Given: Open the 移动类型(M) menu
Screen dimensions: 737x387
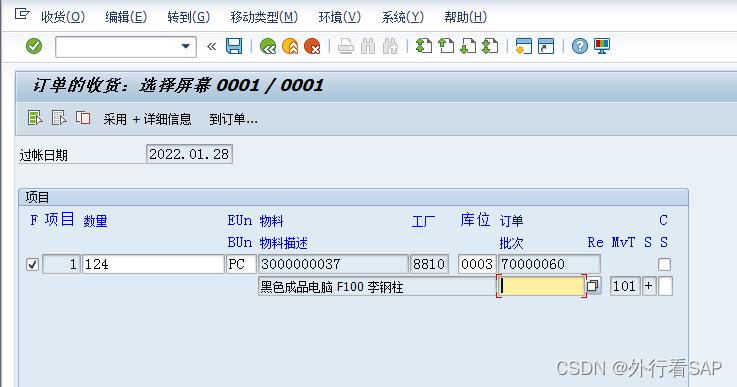Looking at the screenshot, I should click(264, 17).
